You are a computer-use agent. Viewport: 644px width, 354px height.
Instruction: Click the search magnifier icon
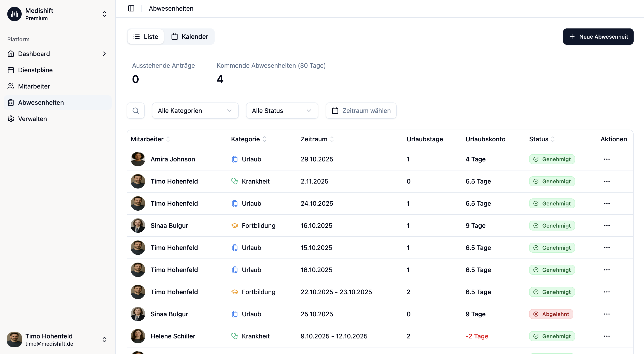135,111
